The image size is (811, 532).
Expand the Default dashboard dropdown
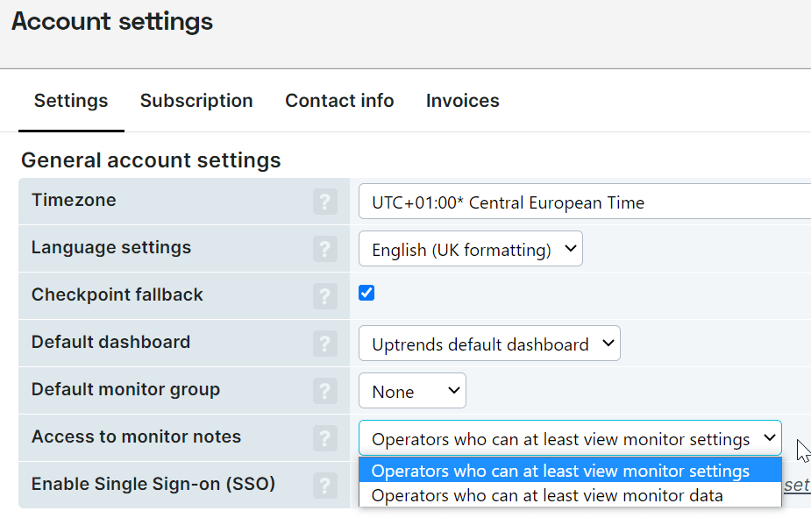pyautogui.click(x=488, y=344)
